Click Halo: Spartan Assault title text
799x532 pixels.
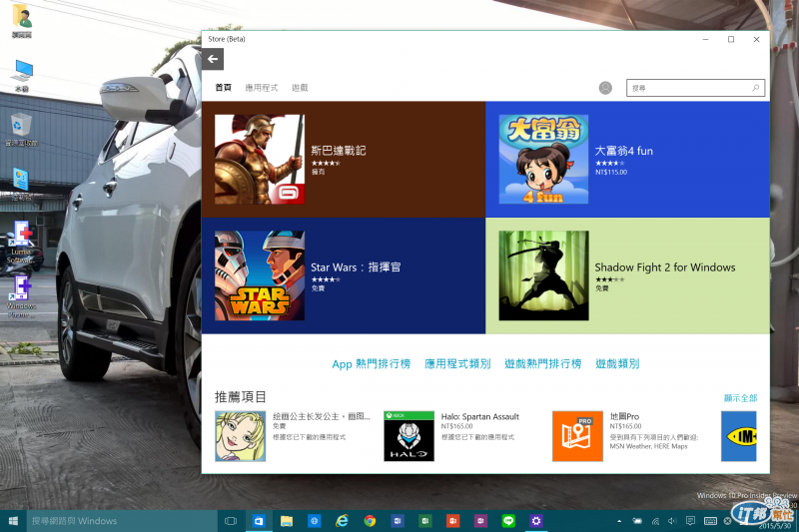coord(480,416)
